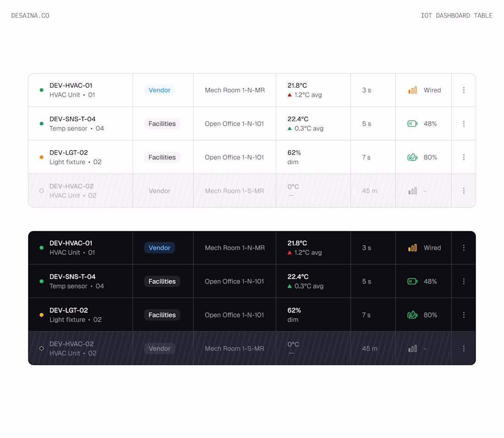
Task: Click eco plug icon beside 80% in light table
Action: click(412, 157)
